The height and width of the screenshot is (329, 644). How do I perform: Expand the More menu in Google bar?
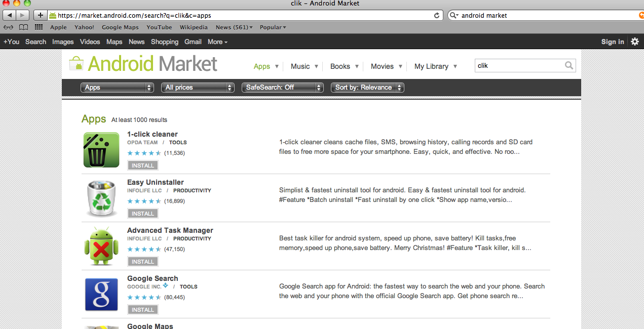pos(217,42)
